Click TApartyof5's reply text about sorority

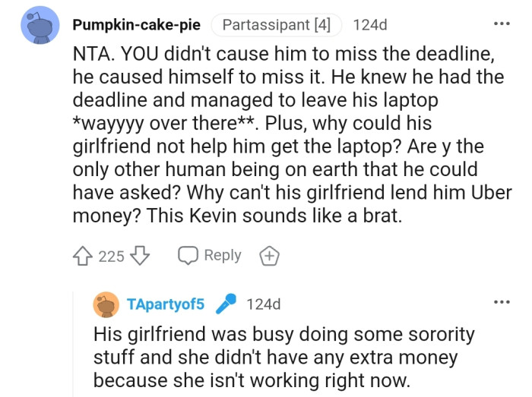tap(283, 355)
